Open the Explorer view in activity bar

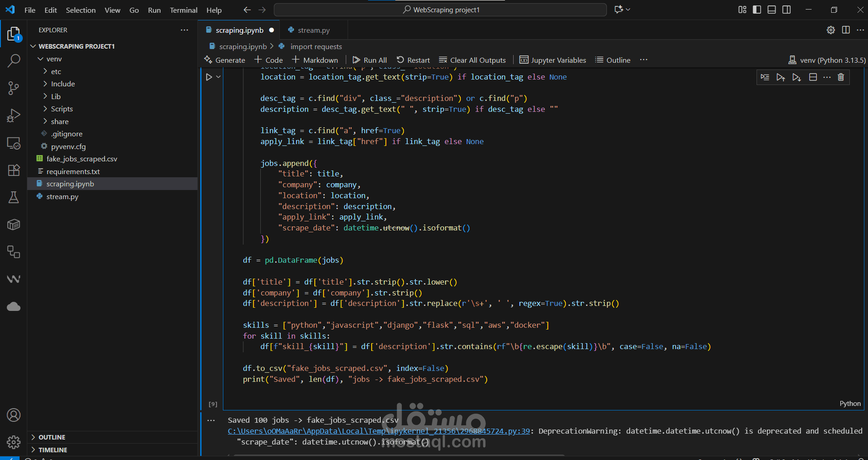pyautogui.click(x=14, y=34)
